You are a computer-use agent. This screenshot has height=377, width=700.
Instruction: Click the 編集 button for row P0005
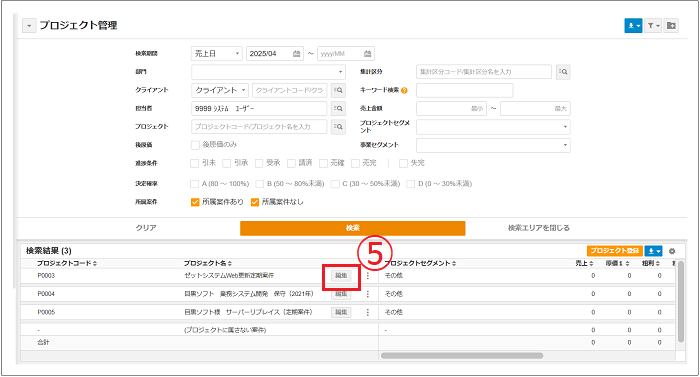point(341,312)
